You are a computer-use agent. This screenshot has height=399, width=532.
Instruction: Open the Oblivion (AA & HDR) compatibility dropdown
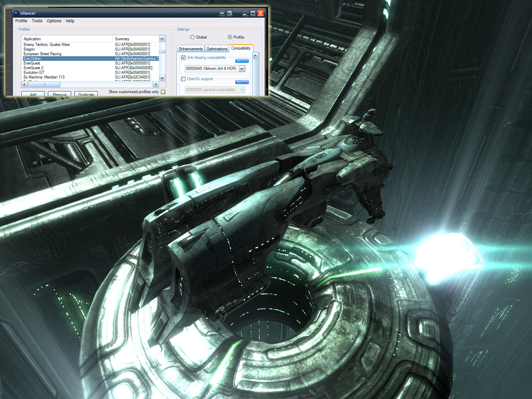click(x=242, y=69)
